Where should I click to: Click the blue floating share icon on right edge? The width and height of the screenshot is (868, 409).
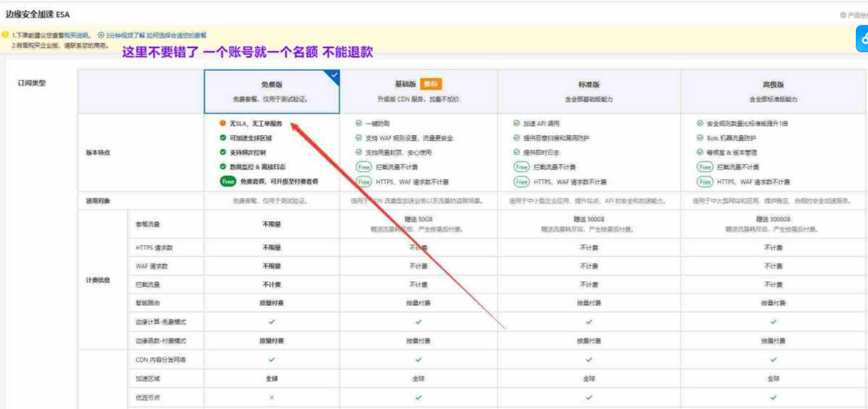[x=863, y=38]
